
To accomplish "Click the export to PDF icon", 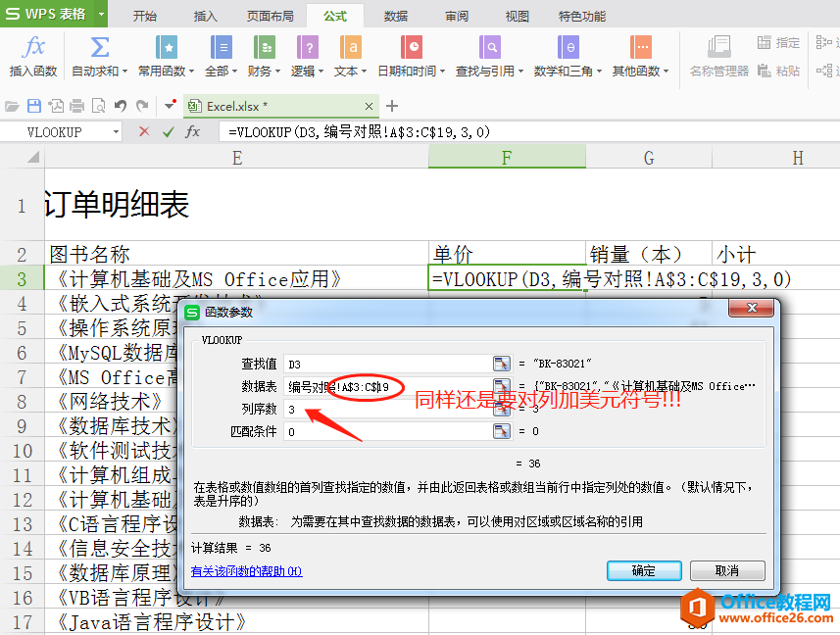I will pyautogui.click(x=56, y=106).
